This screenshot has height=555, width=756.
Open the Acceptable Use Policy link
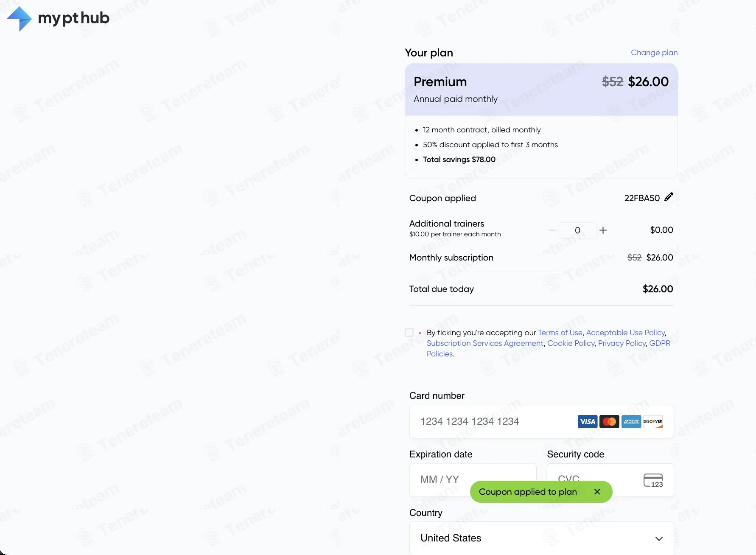pyautogui.click(x=625, y=333)
